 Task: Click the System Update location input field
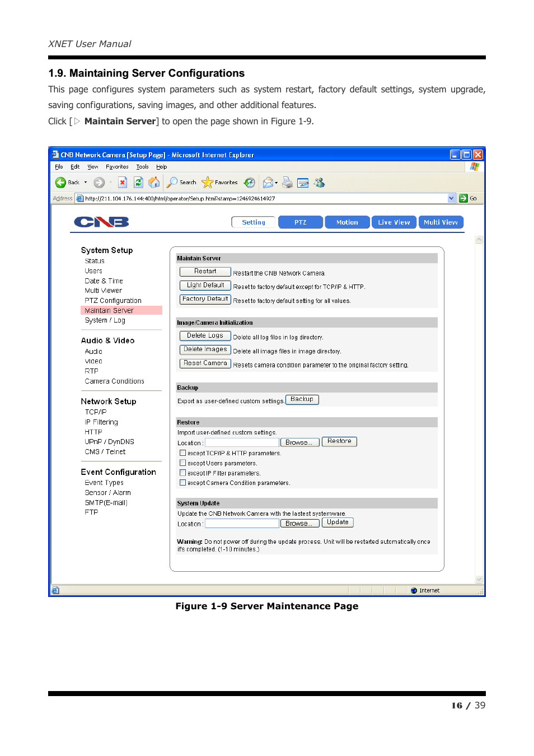point(242,524)
